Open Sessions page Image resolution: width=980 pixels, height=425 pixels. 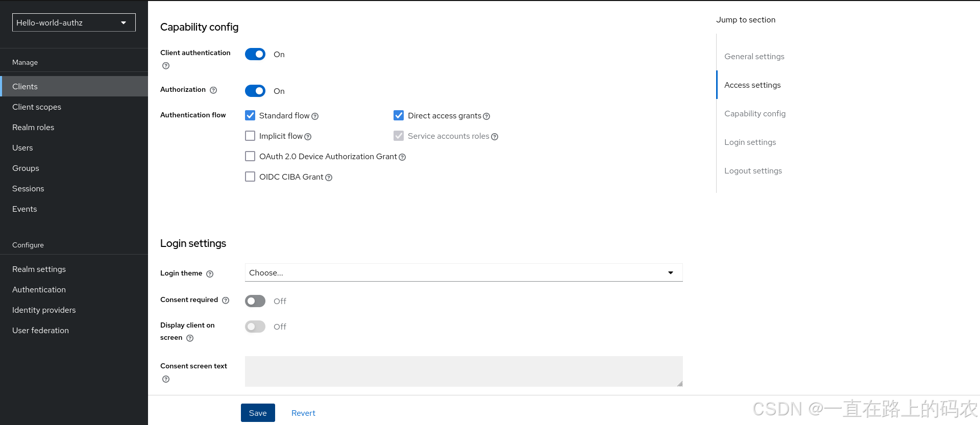pos(74,188)
